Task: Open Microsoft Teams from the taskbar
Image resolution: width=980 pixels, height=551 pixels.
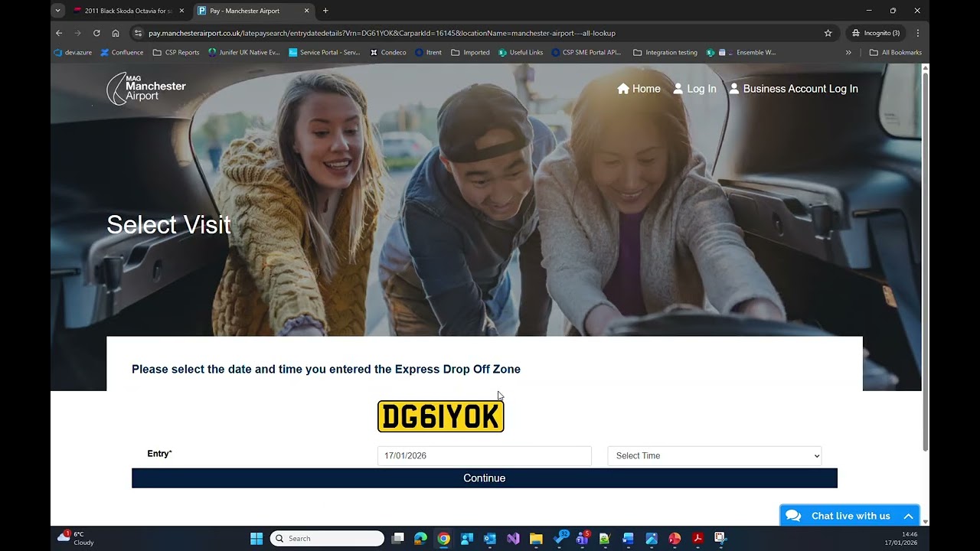Action: (582, 538)
